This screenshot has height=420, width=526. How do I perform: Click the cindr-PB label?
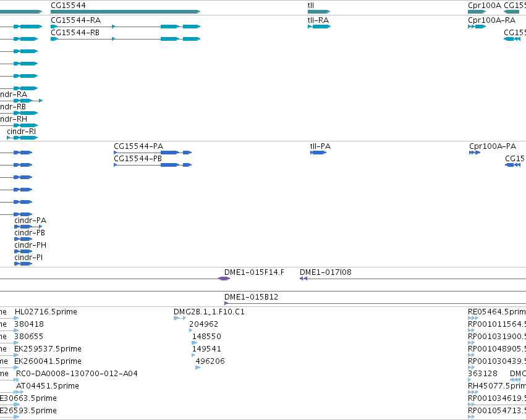[30, 233]
